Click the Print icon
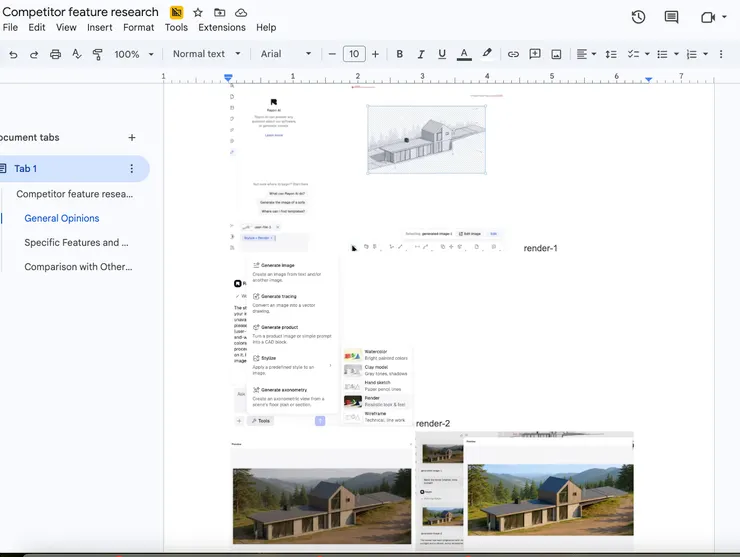Image resolution: width=740 pixels, height=557 pixels. click(55, 54)
